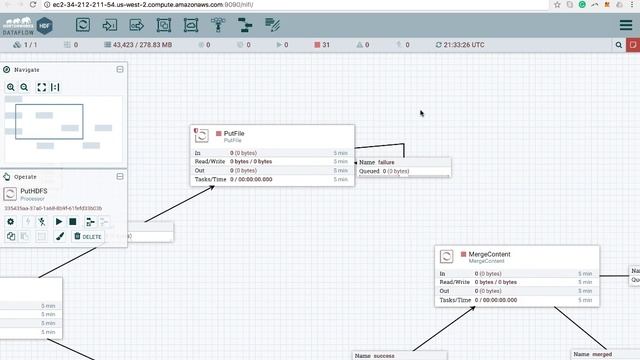Viewport: 640px width, 360px height.
Task: Start the selected PutHDFS processor
Action: click(x=59, y=221)
